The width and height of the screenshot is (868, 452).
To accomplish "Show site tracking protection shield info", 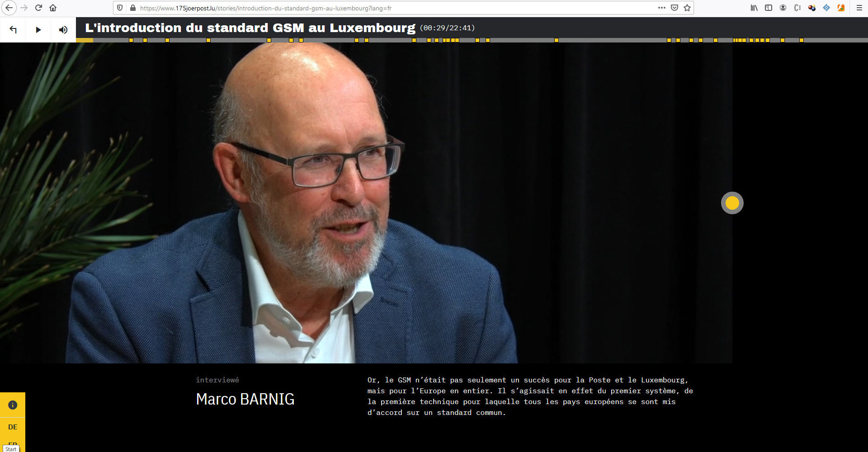I will [x=120, y=8].
